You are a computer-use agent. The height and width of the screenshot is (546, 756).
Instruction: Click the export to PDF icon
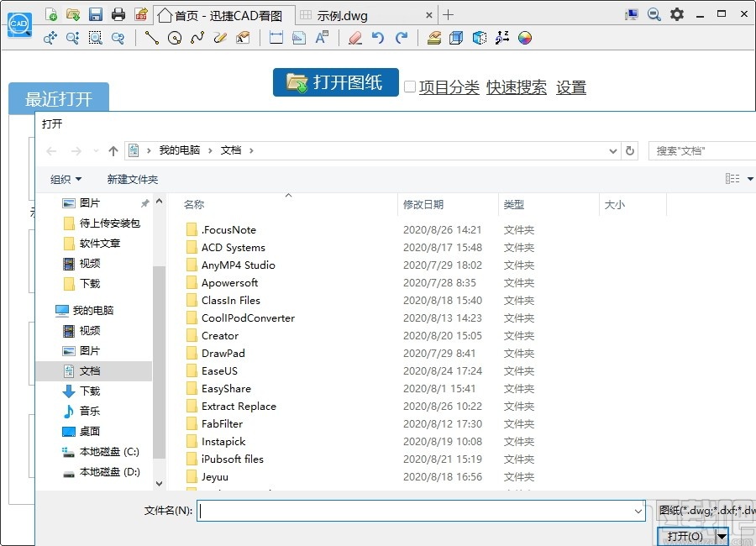click(141, 14)
